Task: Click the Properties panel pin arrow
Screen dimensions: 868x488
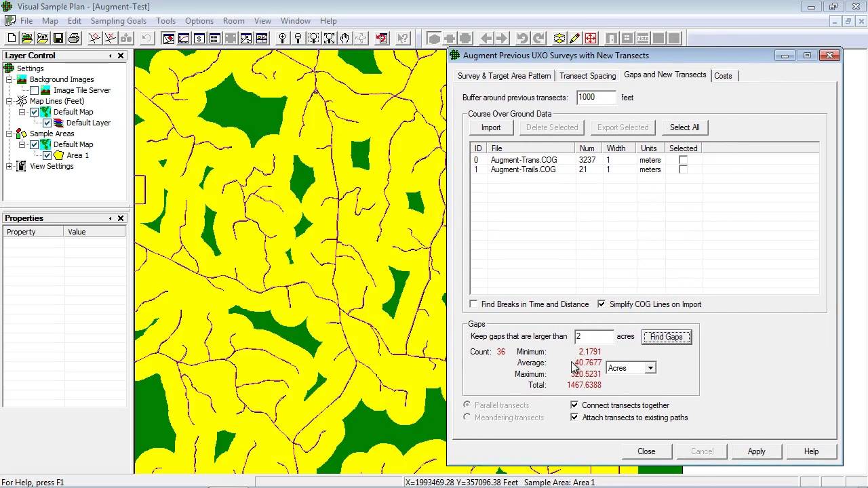Action: pyautogui.click(x=110, y=218)
